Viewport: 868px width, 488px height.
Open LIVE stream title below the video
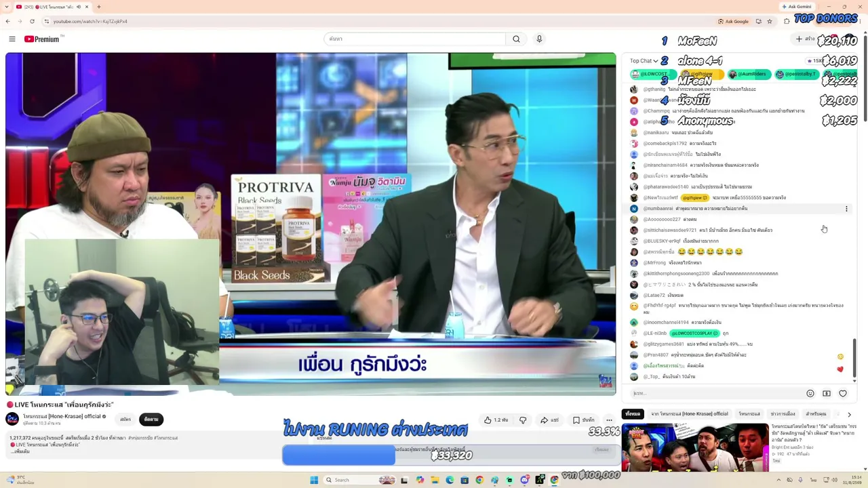[60, 405]
